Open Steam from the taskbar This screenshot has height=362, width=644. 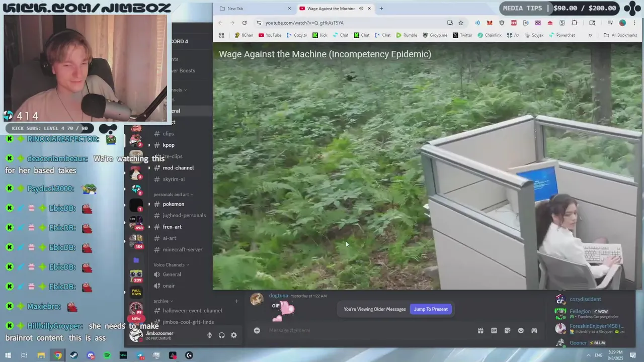click(74, 355)
